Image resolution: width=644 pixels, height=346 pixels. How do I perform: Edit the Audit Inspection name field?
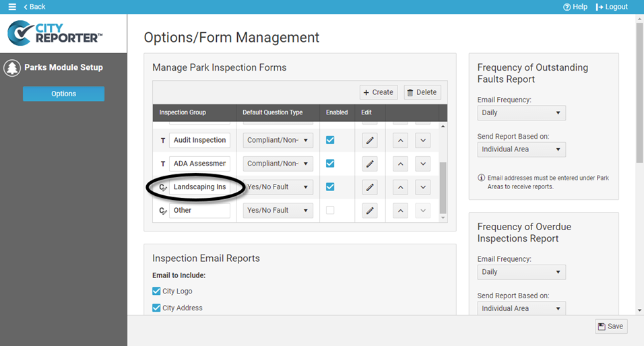(x=199, y=140)
